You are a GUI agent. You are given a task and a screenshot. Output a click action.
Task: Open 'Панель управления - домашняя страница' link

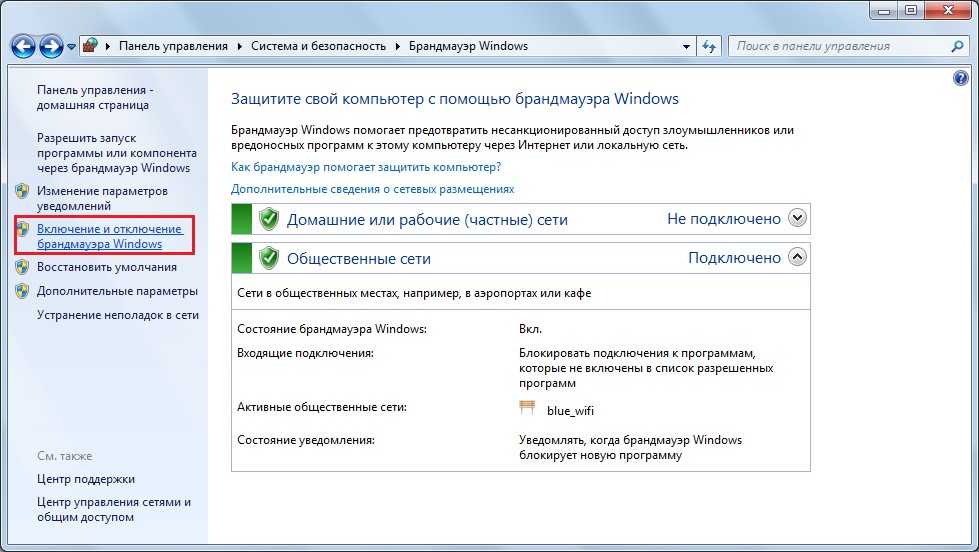[95, 97]
